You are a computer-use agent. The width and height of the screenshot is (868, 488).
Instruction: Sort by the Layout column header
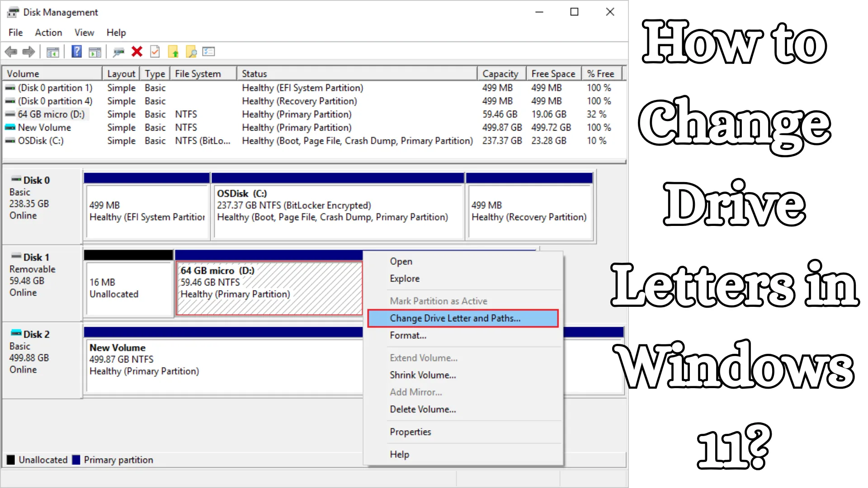(x=121, y=74)
